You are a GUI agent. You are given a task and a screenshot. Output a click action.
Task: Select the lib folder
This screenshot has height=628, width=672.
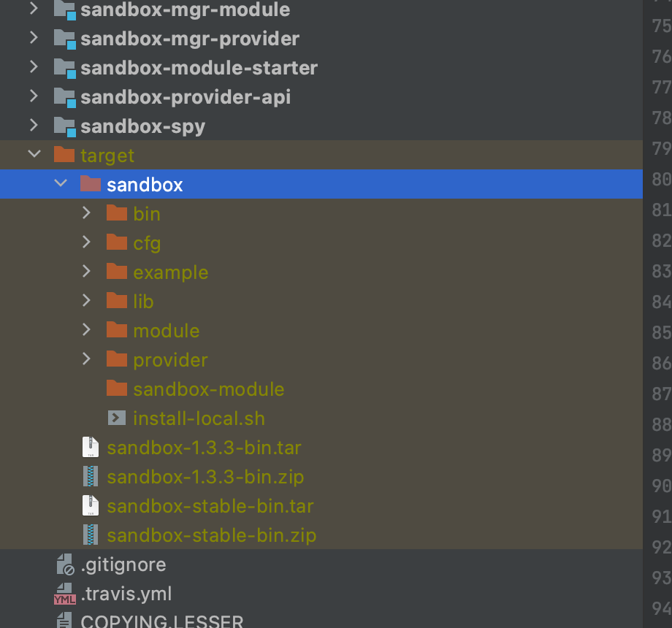[x=143, y=301]
